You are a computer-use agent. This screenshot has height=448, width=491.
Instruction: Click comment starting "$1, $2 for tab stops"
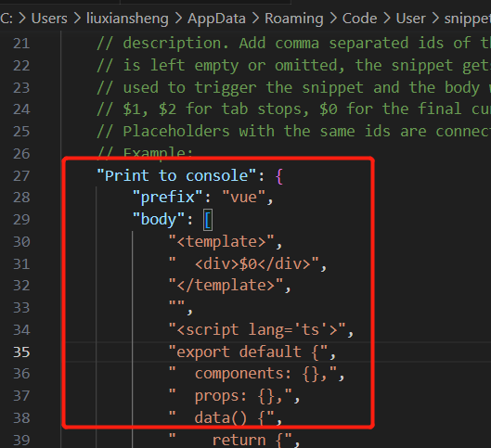(x=293, y=109)
